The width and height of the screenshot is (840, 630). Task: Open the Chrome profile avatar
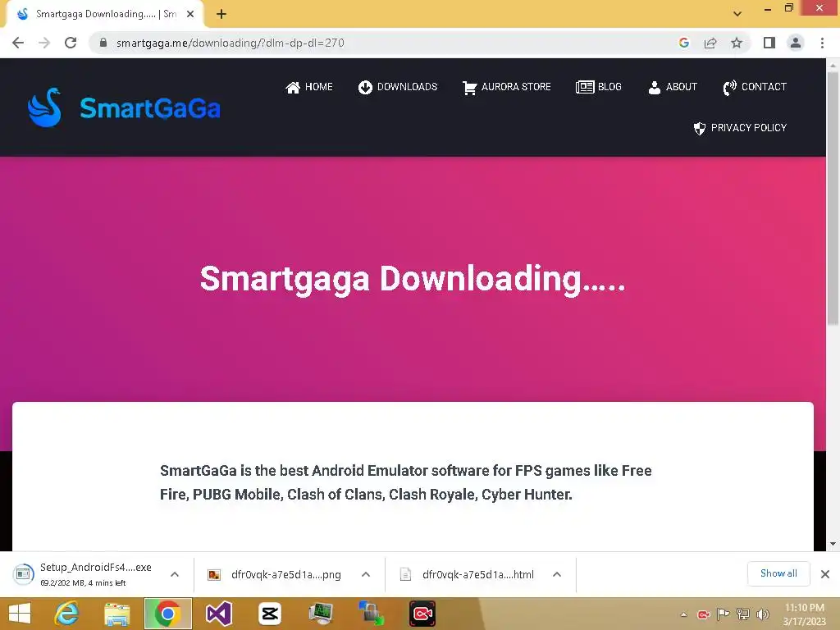point(796,43)
